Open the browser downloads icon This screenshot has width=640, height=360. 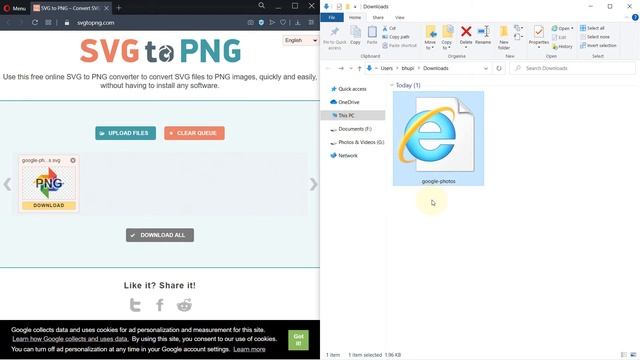298,22
